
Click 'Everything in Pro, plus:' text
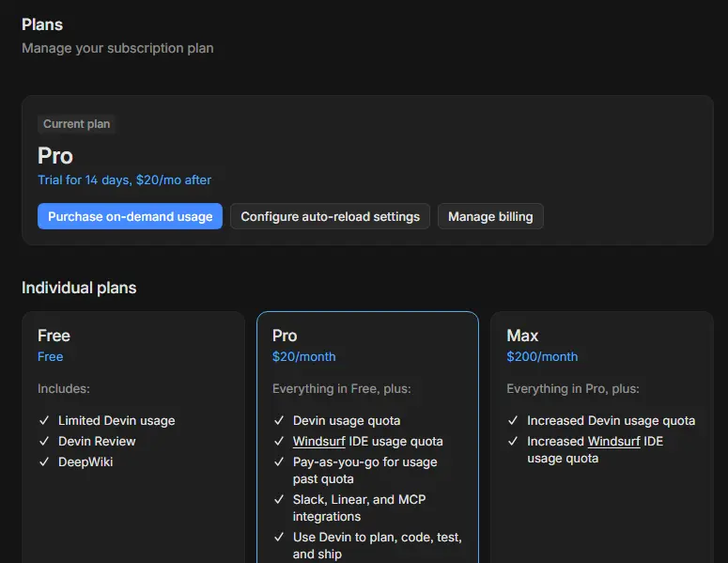tap(573, 389)
